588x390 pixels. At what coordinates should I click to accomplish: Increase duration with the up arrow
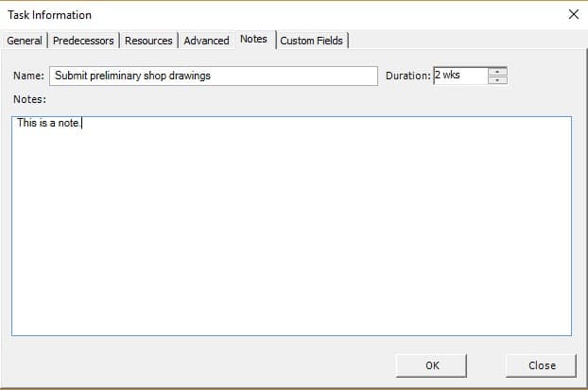point(497,72)
